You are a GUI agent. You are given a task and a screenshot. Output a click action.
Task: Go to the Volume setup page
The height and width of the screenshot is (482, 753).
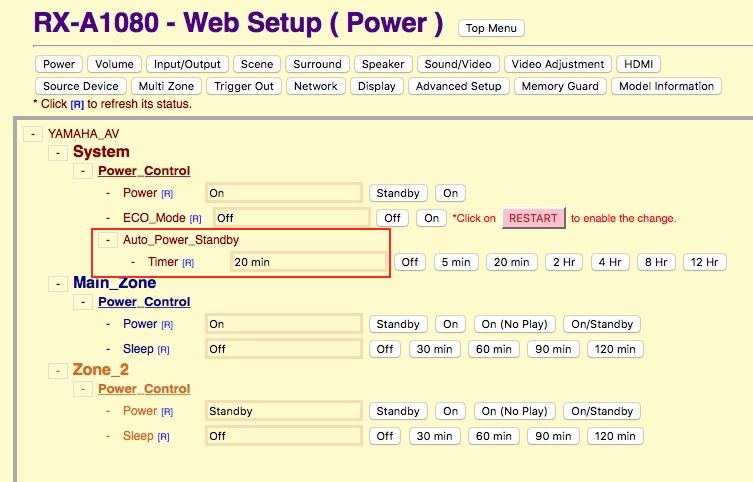114,64
